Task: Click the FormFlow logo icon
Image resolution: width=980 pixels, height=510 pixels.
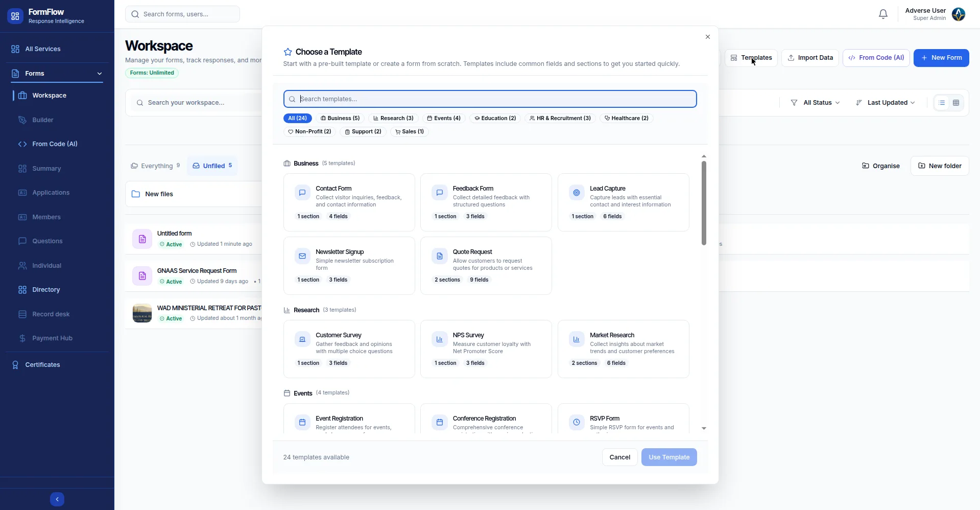Action: point(15,16)
